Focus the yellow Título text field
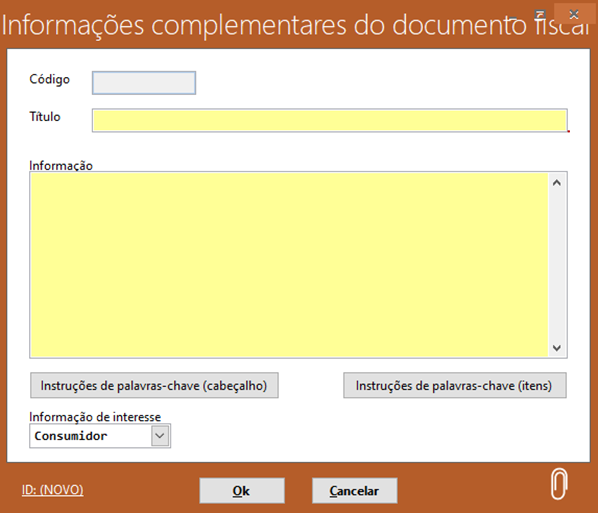The width and height of the screenshot is (598, 513). pos(330,121)
